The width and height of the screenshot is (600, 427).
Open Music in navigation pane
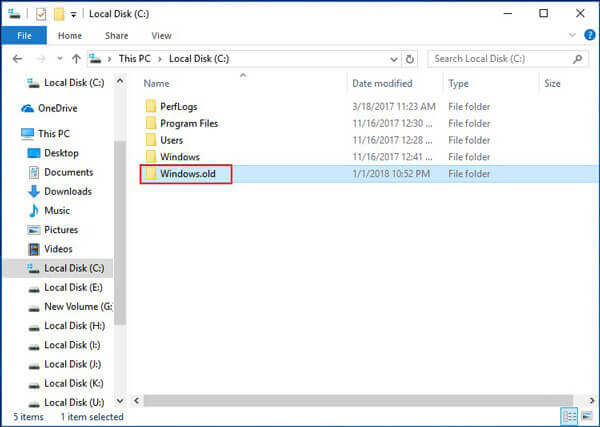tap(57, 210)
